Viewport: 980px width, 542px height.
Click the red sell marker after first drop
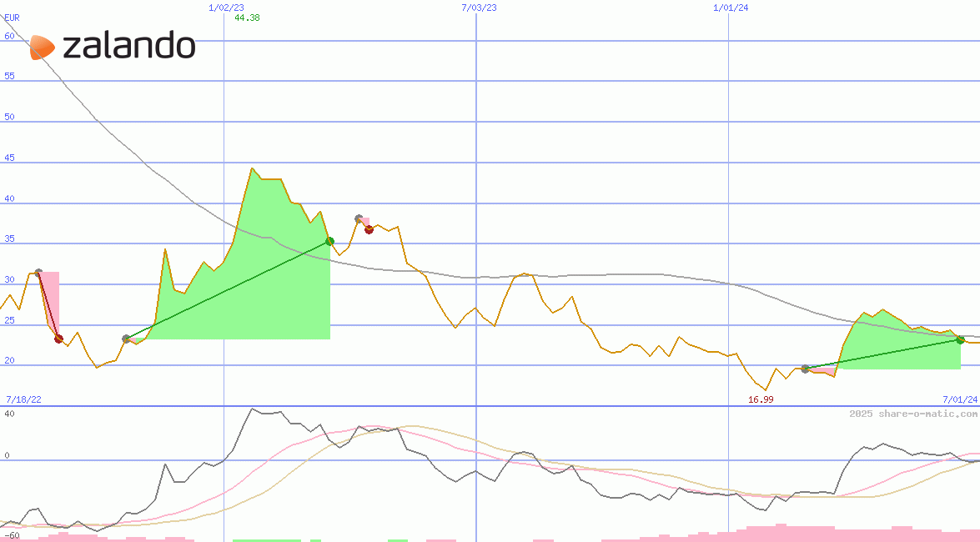click(58, 339)
